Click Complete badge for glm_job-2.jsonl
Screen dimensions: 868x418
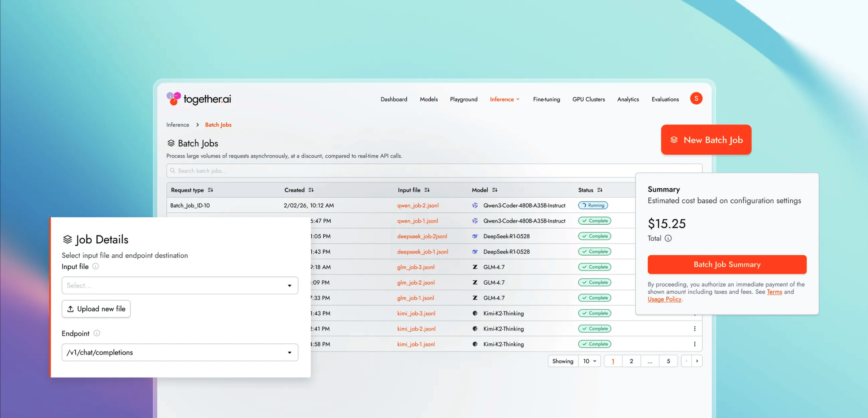point(594,282)
